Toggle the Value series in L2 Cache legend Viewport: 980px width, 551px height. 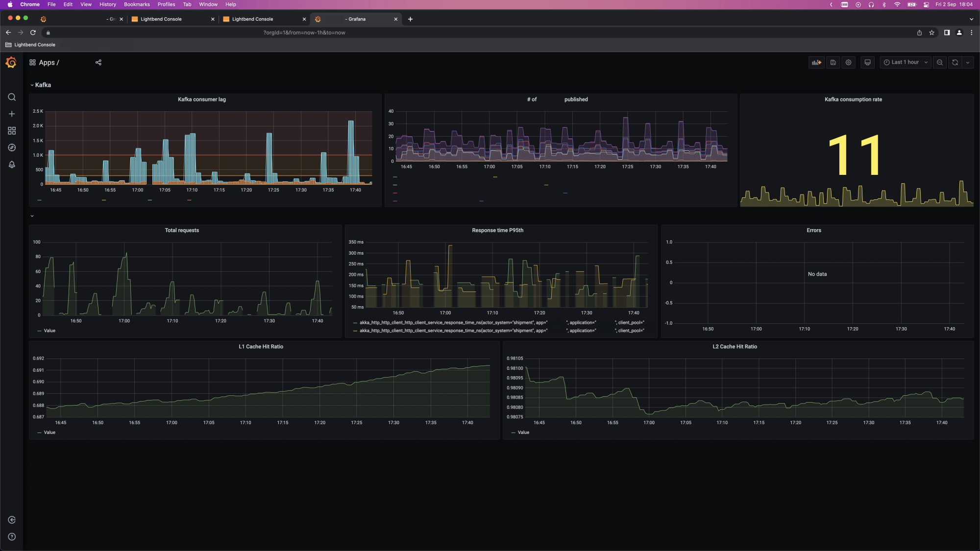(x=523, y=432)
